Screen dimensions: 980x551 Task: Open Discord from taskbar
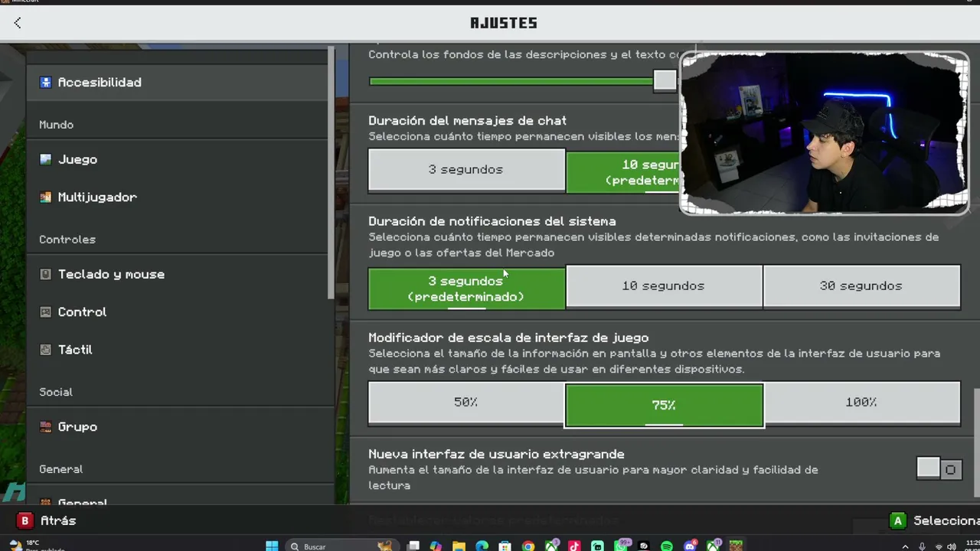[x=690, y=546]
